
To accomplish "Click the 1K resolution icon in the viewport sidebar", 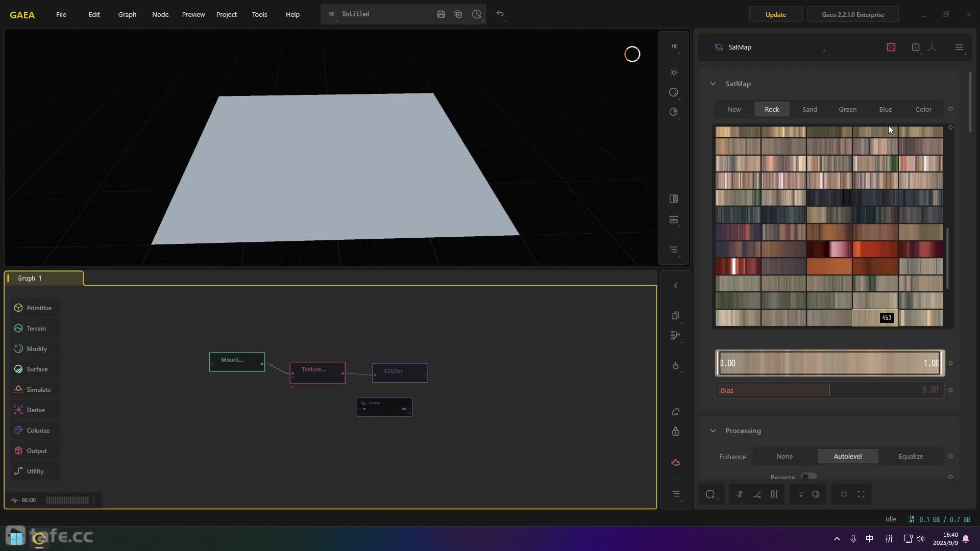I will pos(674,46).
